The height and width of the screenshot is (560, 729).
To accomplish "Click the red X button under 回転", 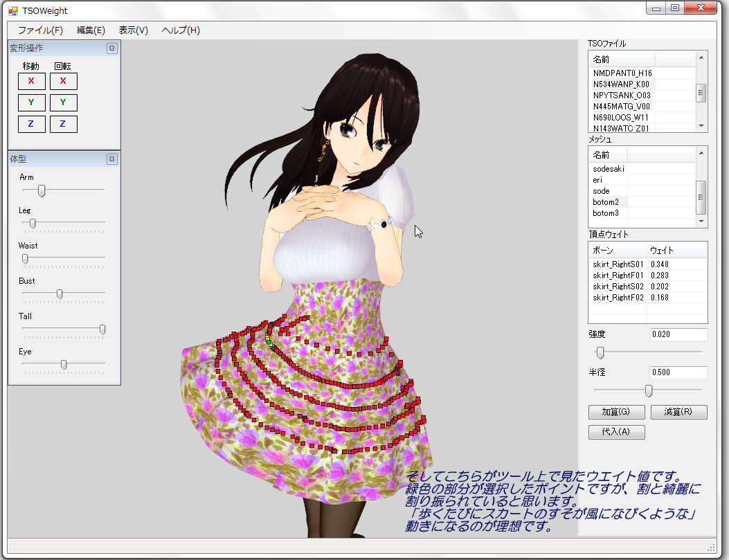I will tap(63, 81).
